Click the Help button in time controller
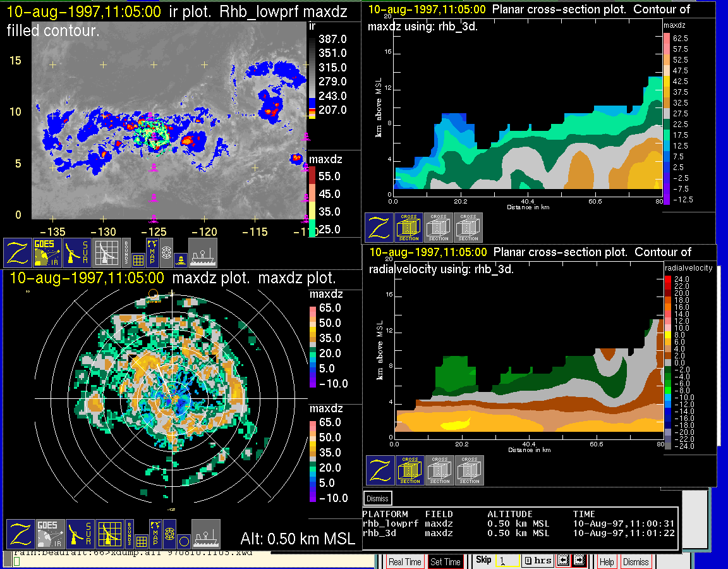The width and height of the screenshot is (728, 569). tap(607, 561)
